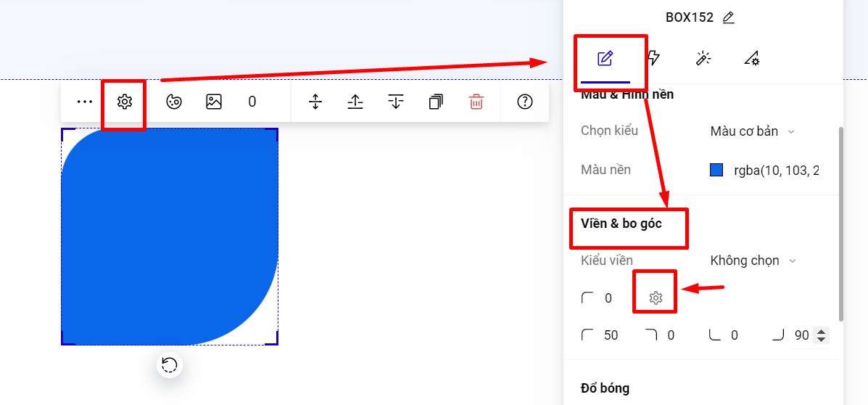868x405 pixels.
Task: Rename BOX152 with the pencil icon
Action: pyautogui.click(x=729, y=17)
